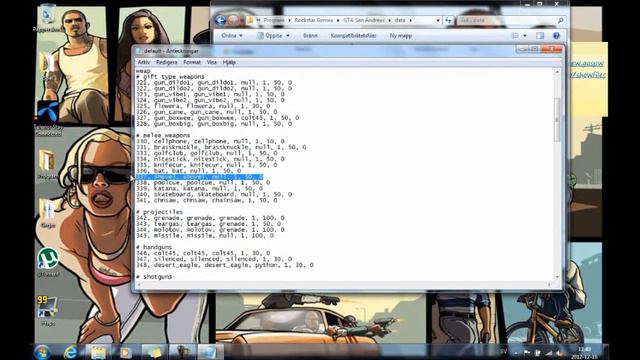Viewport: 640px width, 360px height.
Task: Click the sticky notes taskbar icon
Action: click(154, 352)
